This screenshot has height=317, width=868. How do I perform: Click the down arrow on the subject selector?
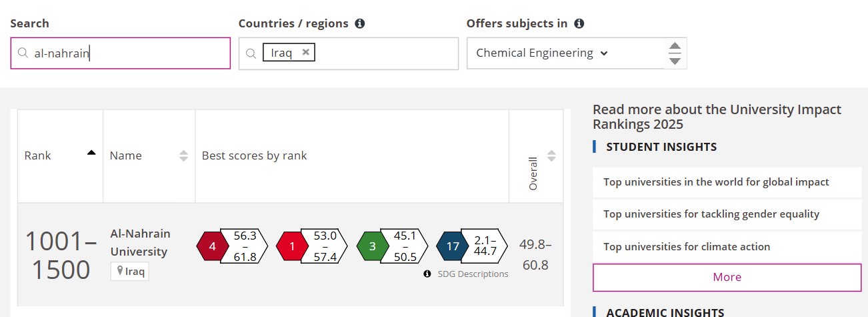[x=675, y=61]
